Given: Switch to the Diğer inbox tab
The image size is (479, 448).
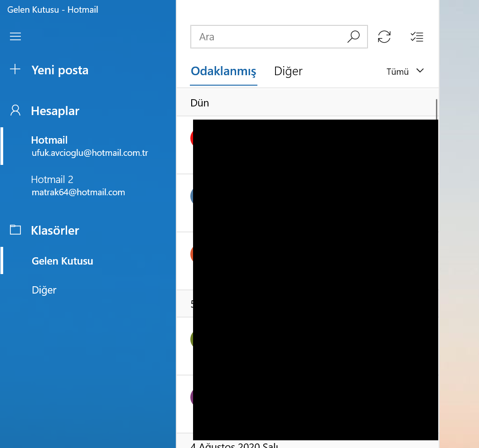Looking at the screenshot, I should (288, 71).
